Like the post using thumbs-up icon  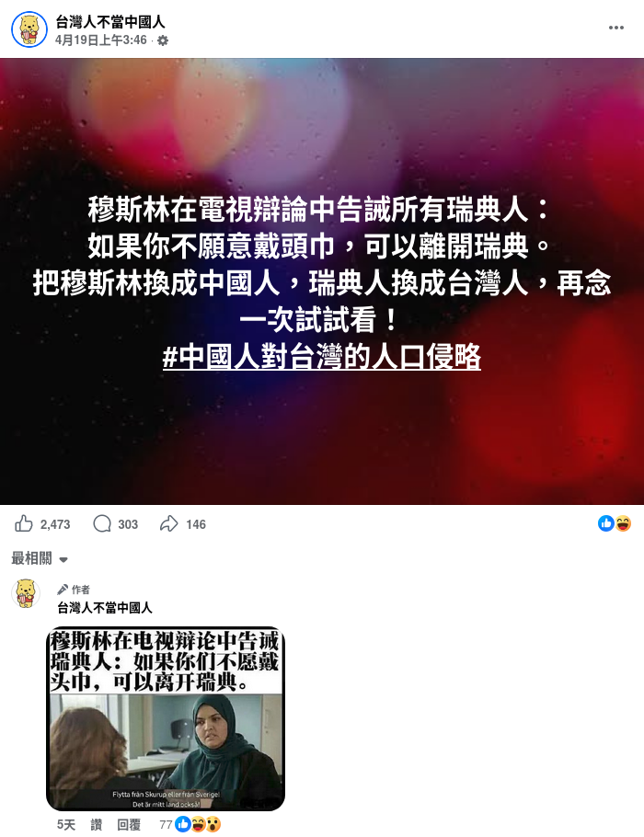coord(24,523)
